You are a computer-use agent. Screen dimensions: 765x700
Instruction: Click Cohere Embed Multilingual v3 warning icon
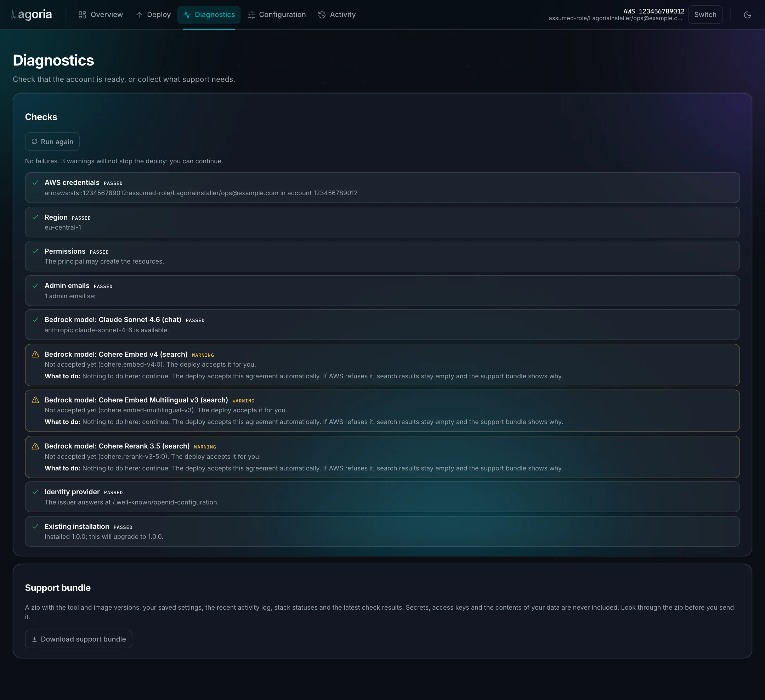coord(35,400)
